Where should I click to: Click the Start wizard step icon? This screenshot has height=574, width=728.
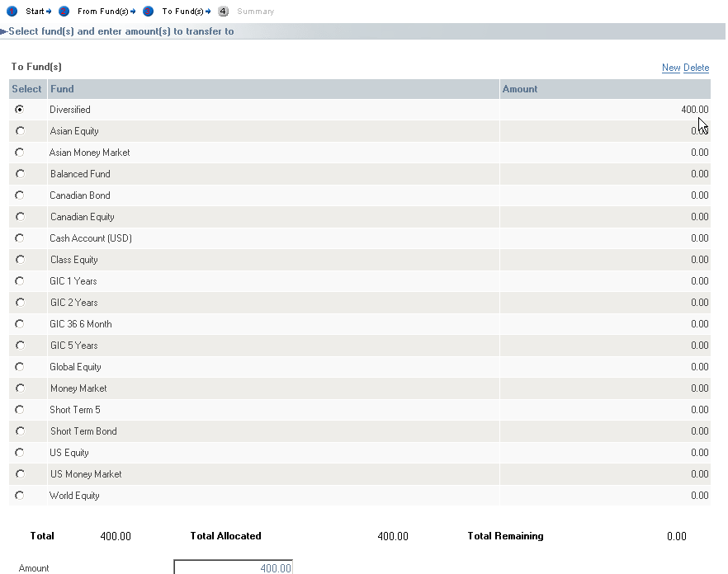click(12, 12)
